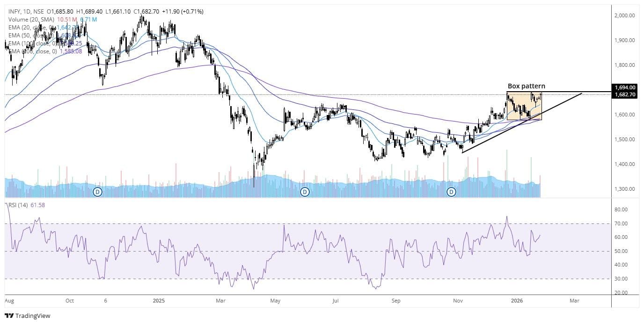The height and width of the screenshot is (324, 644).
Task: Click the Box pattern annotation label
Action: (527, 86)
